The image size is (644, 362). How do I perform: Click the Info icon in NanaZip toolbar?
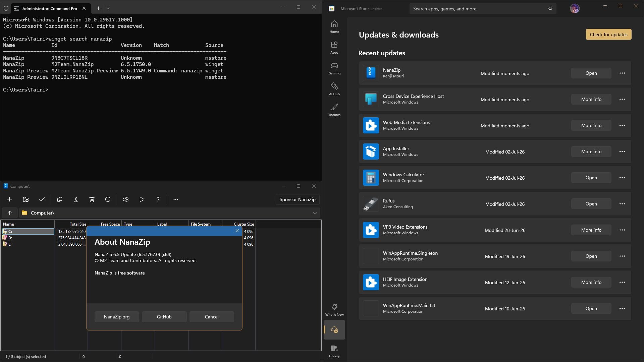[108, 199]
